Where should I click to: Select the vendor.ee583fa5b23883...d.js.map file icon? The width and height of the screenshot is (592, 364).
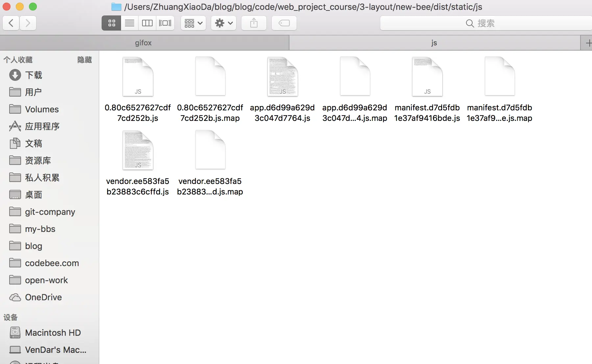click(210, 150)
